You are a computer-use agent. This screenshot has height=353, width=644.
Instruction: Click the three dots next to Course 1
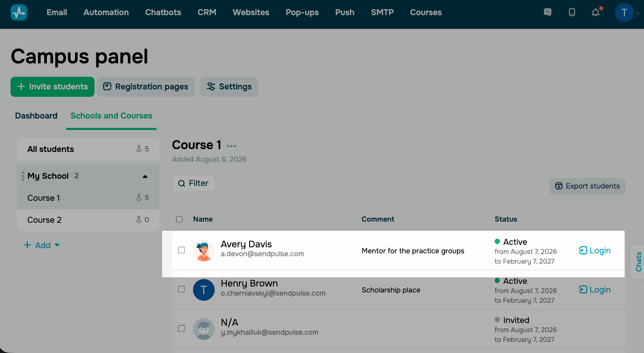231,146
